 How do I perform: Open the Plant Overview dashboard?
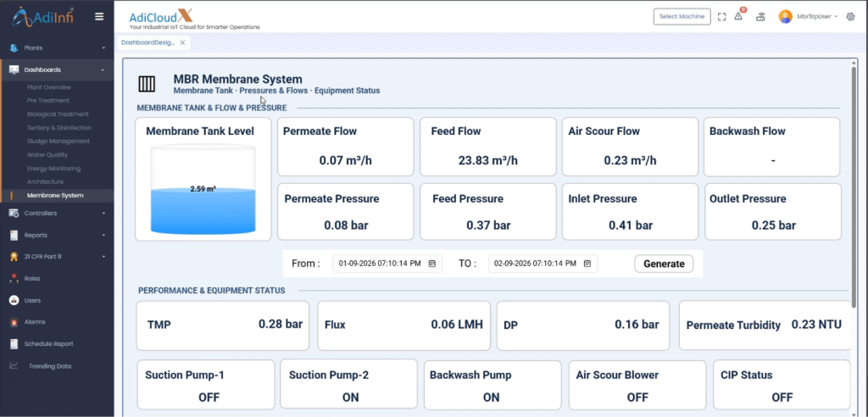pos(48,87)
